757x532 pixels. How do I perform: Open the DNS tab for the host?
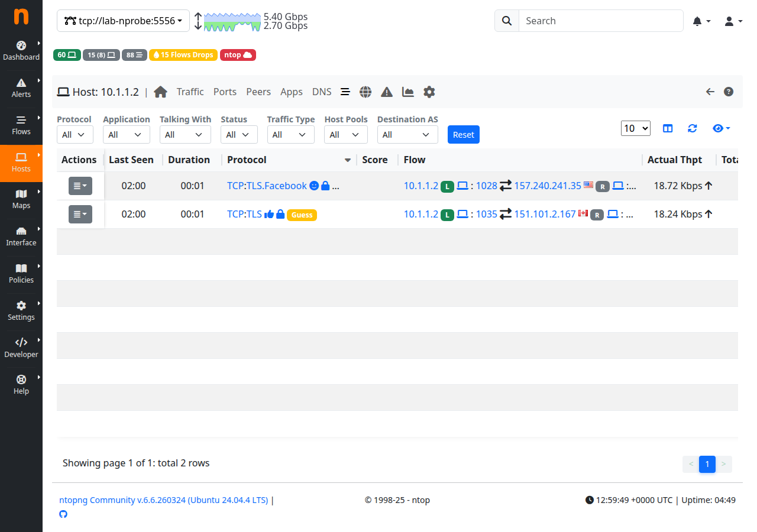click(321, 92)
